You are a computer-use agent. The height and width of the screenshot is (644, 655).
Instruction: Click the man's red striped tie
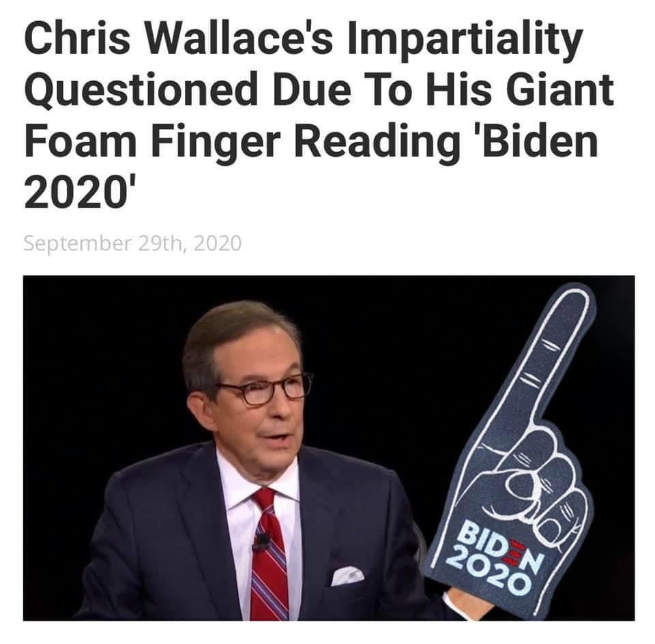point(270,555)
